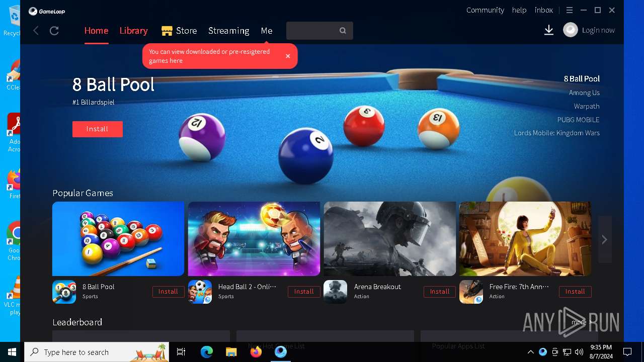The image size is (644, 362).
Task: Click the search magnifier icon
Action: [343, 31]
